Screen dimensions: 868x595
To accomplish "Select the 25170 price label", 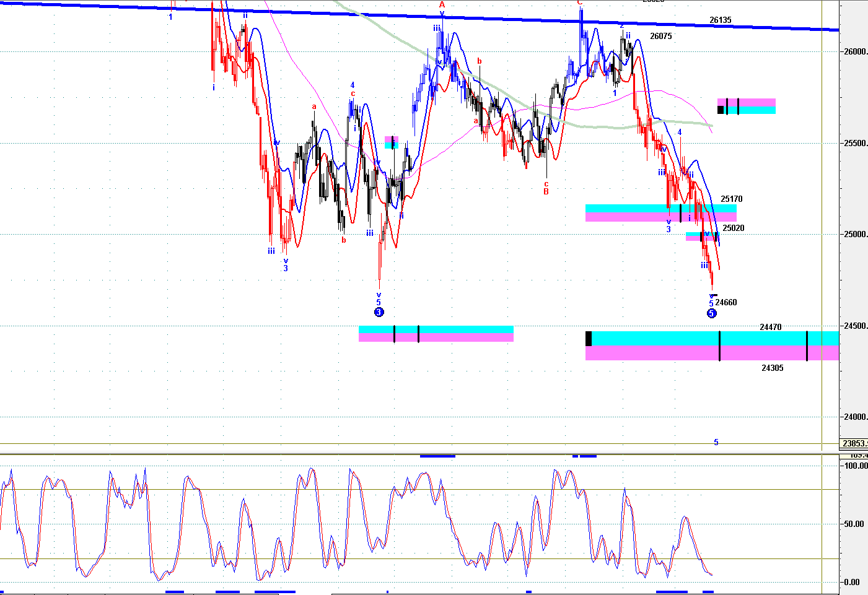I will coord(732,199).
